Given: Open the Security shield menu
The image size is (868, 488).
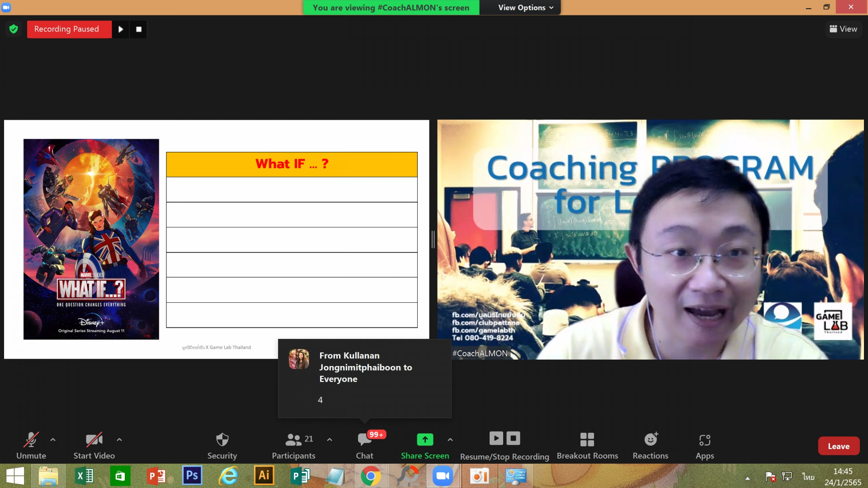Looking at the screenshot, I should tap(222, 446).
